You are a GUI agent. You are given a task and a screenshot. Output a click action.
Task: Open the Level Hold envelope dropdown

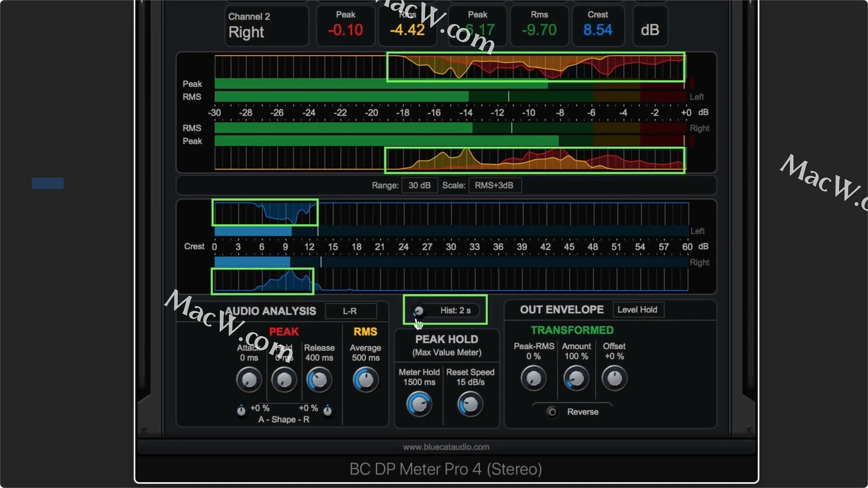[638, 310]
